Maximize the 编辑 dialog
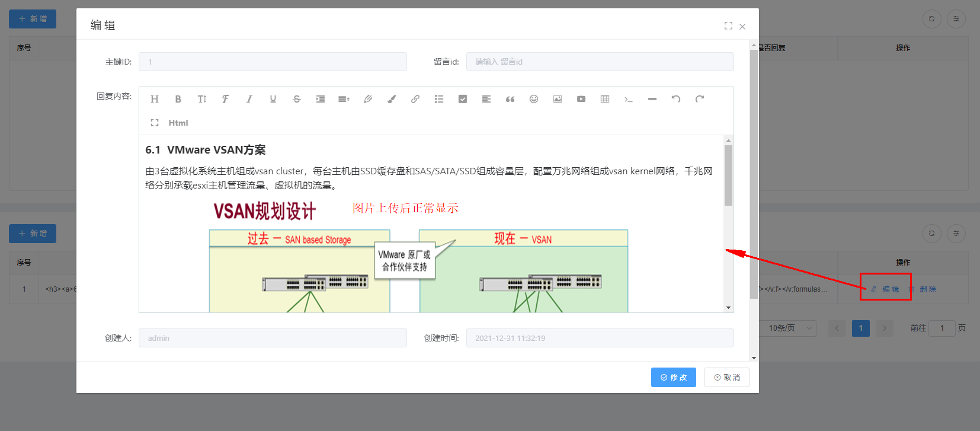The image size is (980, 431). pyautogui.click(x=728, y=25)
